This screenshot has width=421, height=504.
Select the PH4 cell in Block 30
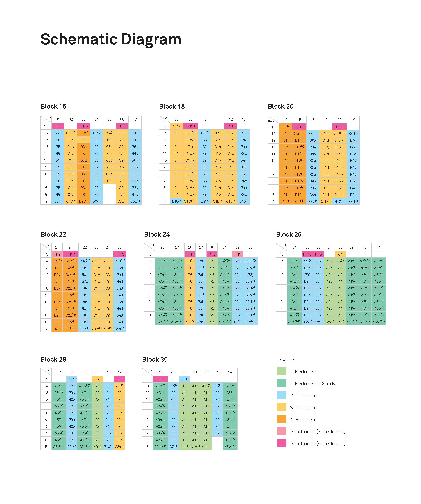(160, 379)
